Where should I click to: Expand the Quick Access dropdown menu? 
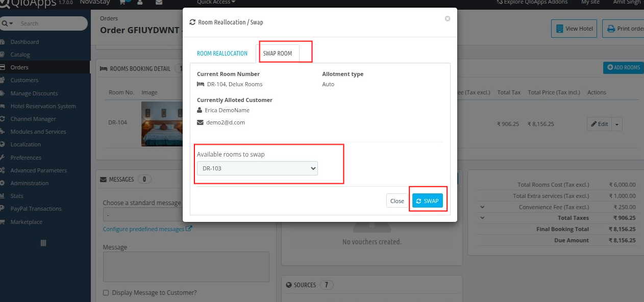(216, 3)
